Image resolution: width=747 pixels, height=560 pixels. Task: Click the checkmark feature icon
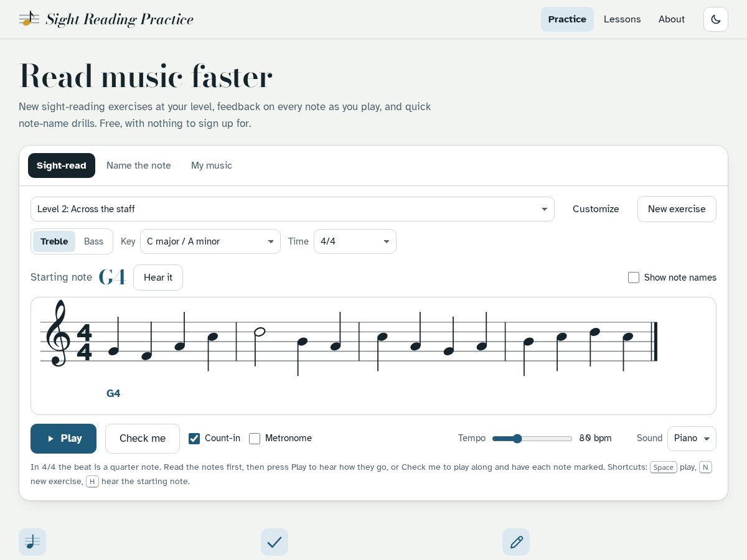pyautogui.click(x=275, y=542)
